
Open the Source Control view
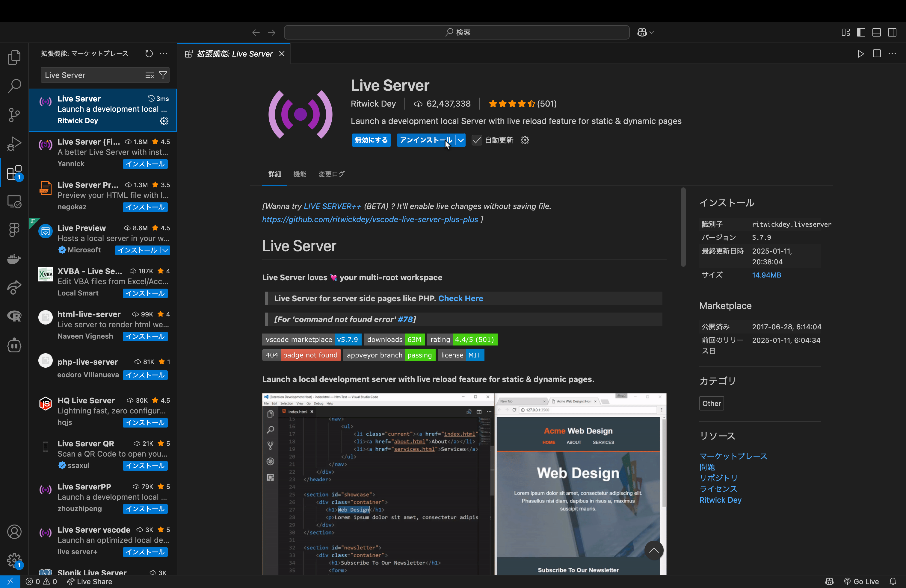14,115
